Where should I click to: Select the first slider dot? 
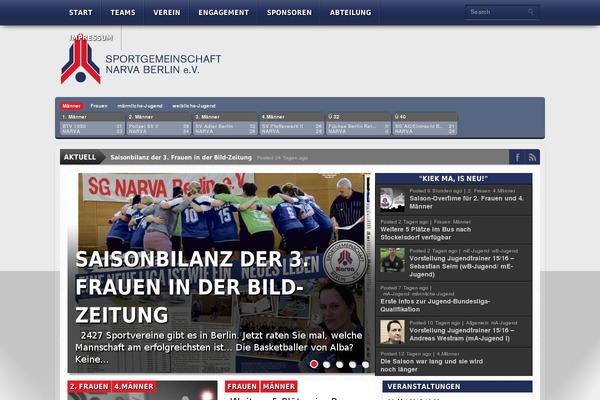314,364
